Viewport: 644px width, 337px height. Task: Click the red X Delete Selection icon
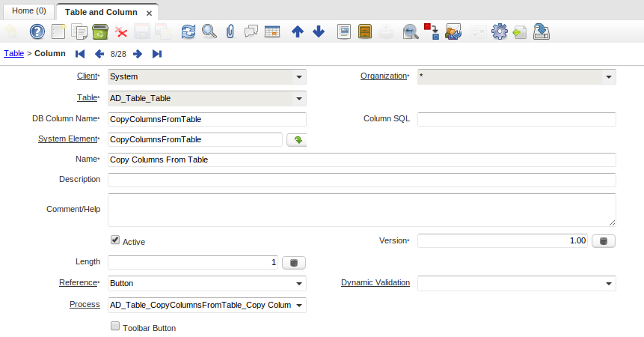pos(121,31)
